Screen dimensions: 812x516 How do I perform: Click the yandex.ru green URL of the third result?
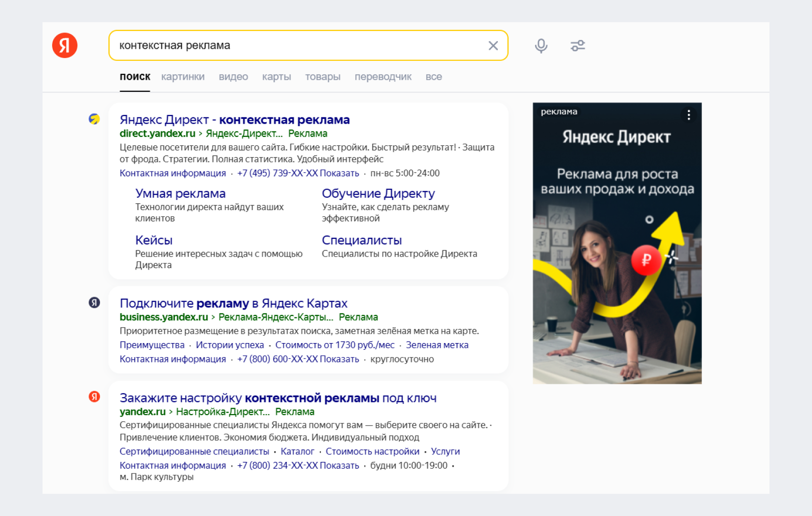pyautogui.click(x=143, y=412)
